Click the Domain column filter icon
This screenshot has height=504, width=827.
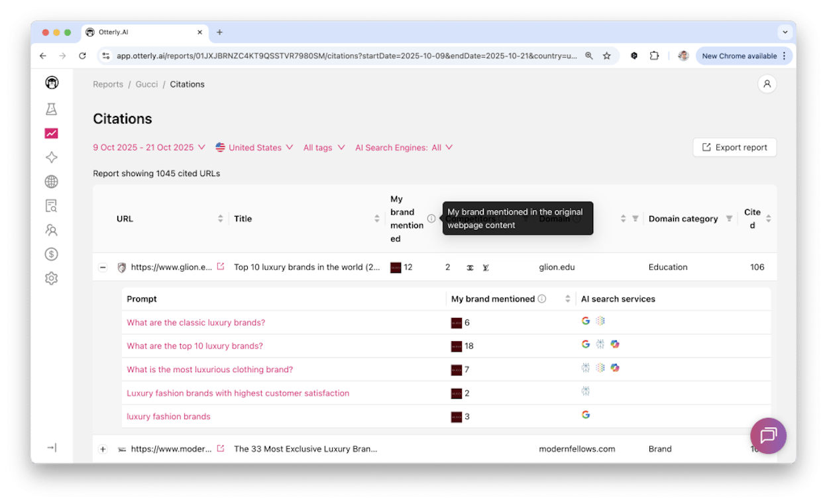(x=635, y=219)
